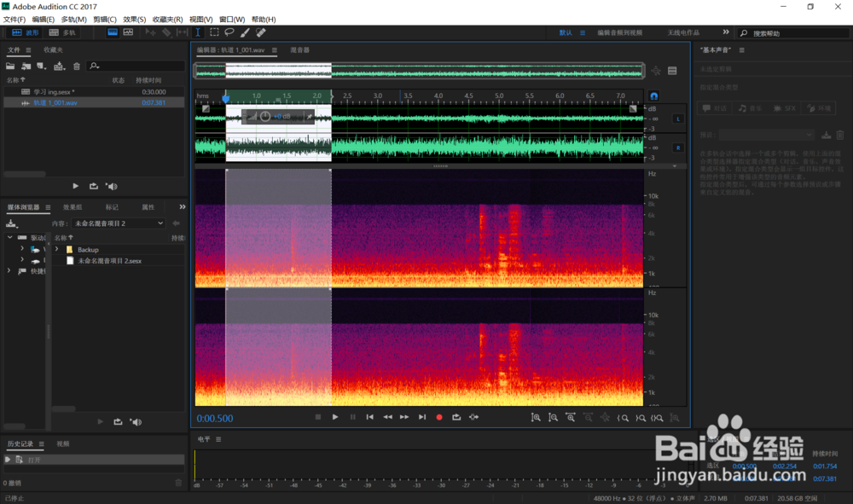
Task: Click the blue headphone icon beside the timeline ruler
Action: pyautogui.click(x=654, y=96)
